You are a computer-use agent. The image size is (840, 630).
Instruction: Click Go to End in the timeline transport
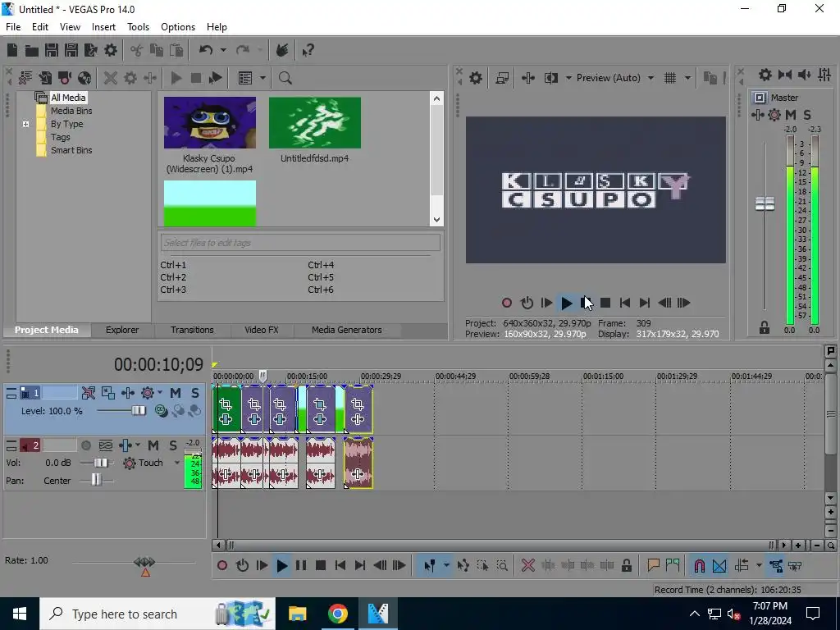tap(360, 566)
